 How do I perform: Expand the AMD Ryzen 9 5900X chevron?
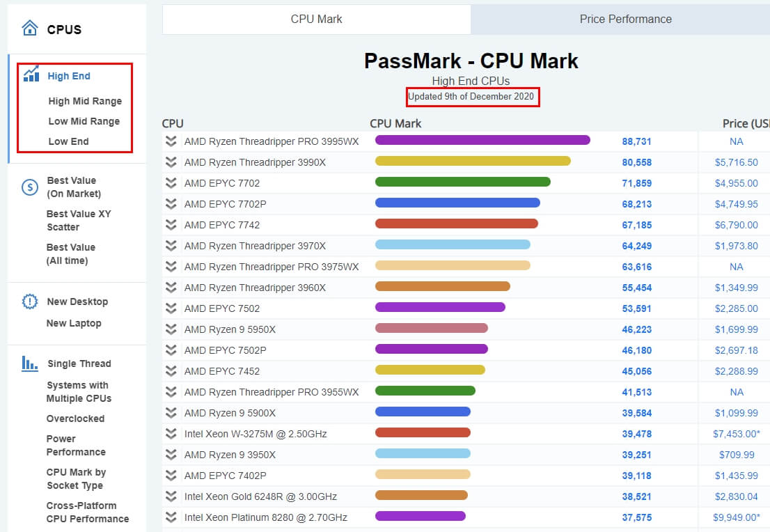(171, 413)
